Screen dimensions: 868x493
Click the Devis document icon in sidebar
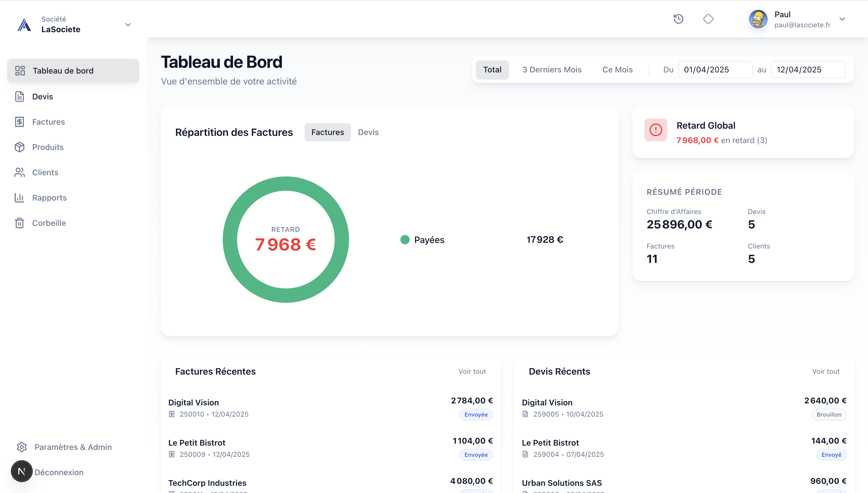tap(20, 97)
